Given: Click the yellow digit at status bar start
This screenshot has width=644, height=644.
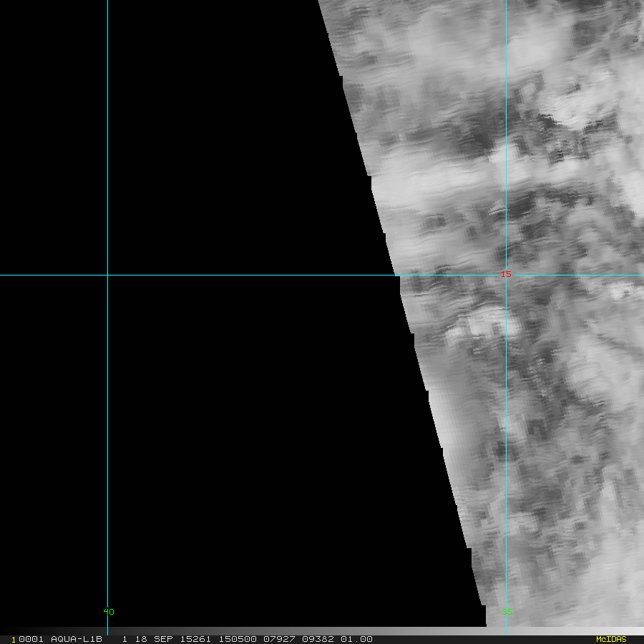Looking at the screenshot, I should (14, 639).
